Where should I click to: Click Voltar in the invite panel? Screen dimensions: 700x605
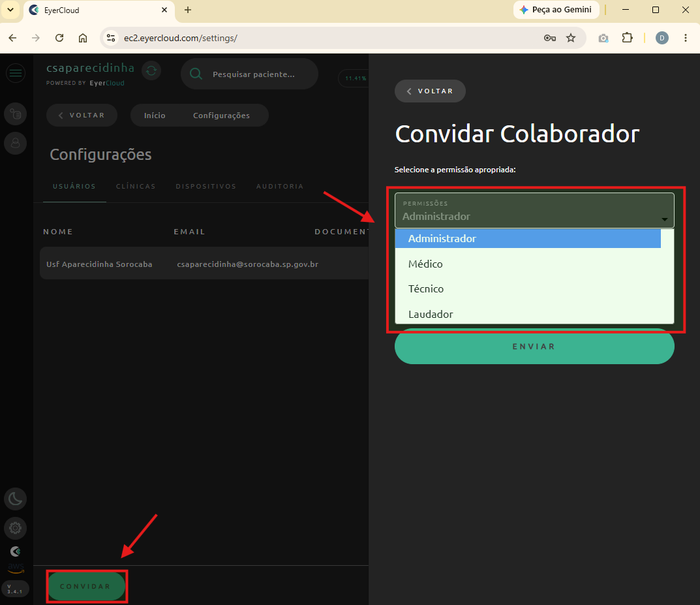pyautogui.click(x=430, y=91)
